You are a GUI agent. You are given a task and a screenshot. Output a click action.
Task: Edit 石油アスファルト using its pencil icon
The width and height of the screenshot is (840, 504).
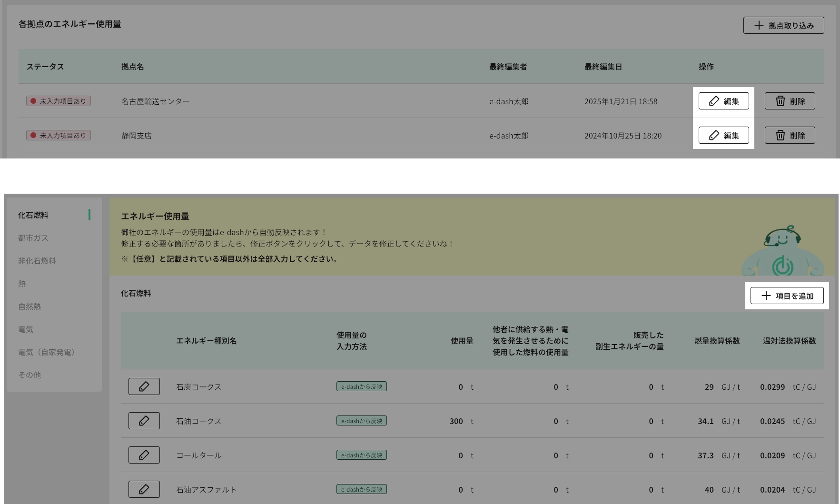click(x=144, y=489)
